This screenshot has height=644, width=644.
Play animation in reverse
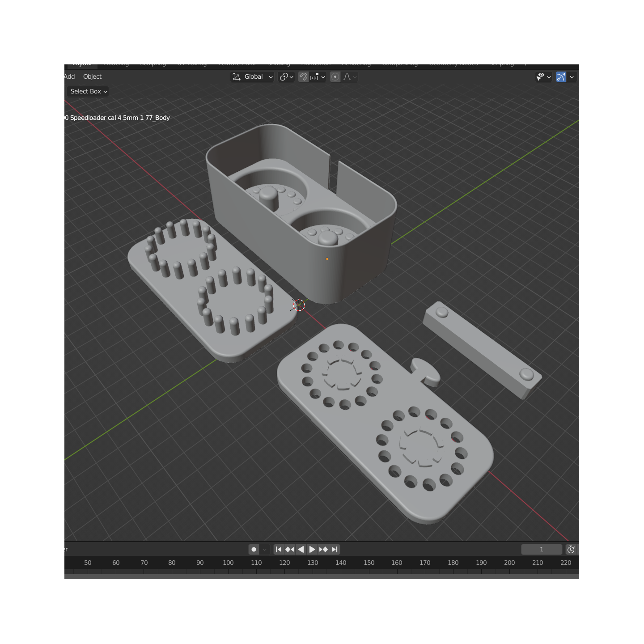[301, 549]
